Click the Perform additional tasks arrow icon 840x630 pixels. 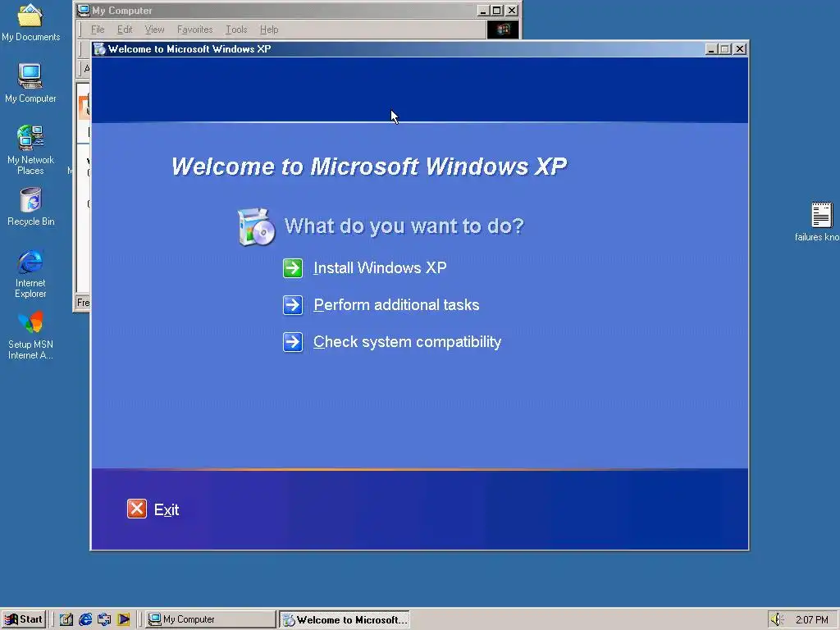293,305
